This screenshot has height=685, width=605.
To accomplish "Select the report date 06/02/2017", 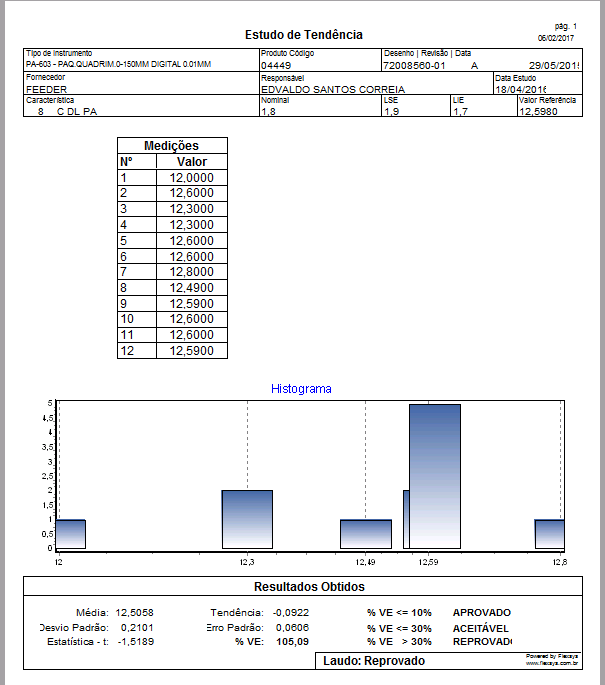I will pyautogui.click(x=556, y=38).
